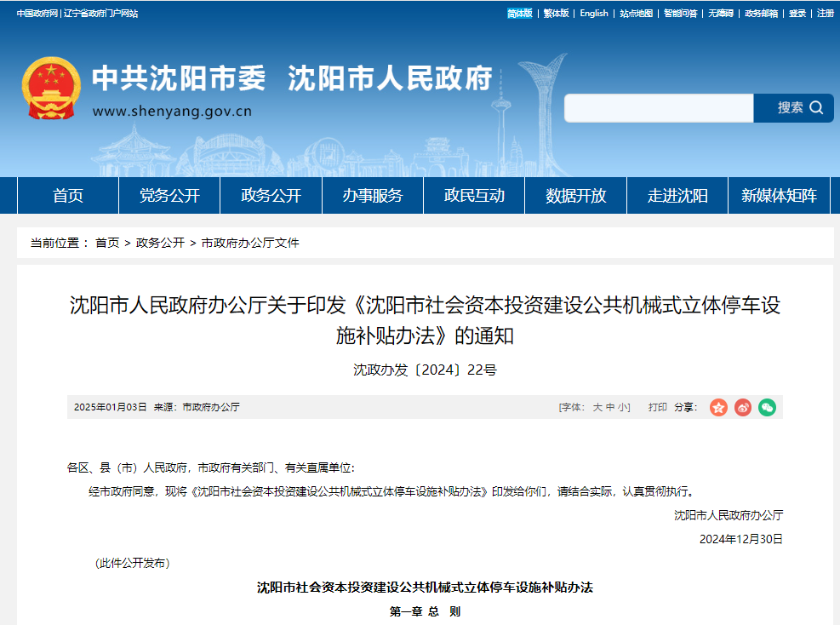Viewport: 840px width, 625px height.
Task: Set font size to 大 (large)
Action: (597, 408)
